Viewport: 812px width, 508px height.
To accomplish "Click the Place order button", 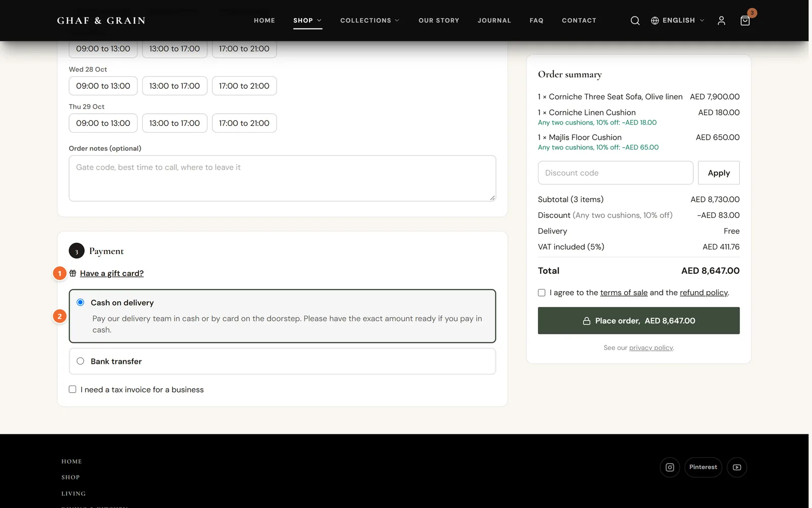I will [638, 321].
